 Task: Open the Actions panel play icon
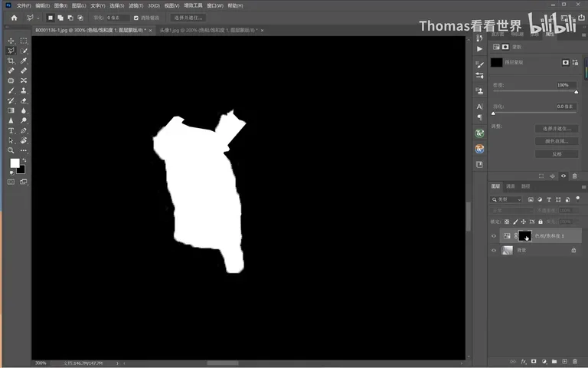point(479,49)
